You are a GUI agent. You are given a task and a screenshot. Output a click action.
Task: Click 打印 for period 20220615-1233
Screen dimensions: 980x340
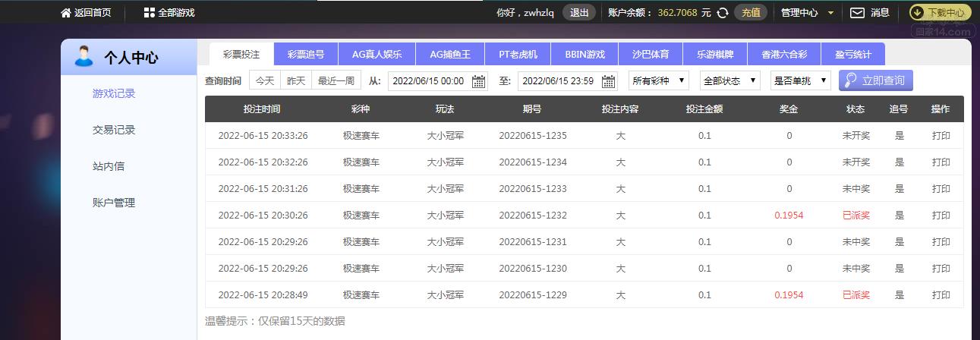click(941, 189)
